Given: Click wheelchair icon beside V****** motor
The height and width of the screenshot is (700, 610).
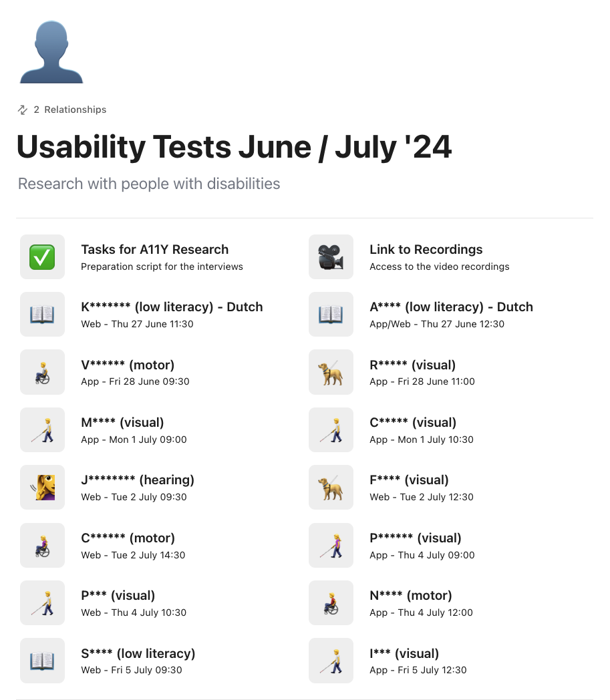Looking at the screenshot, I should tap(43, 372).
